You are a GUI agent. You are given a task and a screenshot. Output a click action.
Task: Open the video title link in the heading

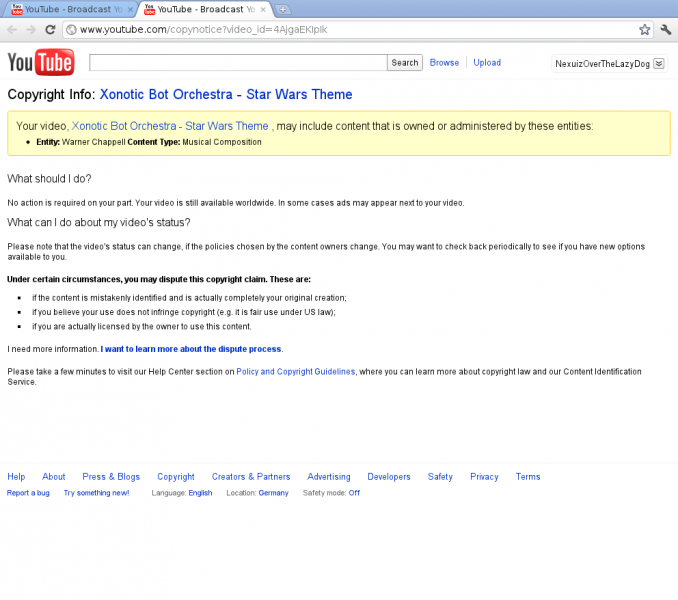[226, 94]
